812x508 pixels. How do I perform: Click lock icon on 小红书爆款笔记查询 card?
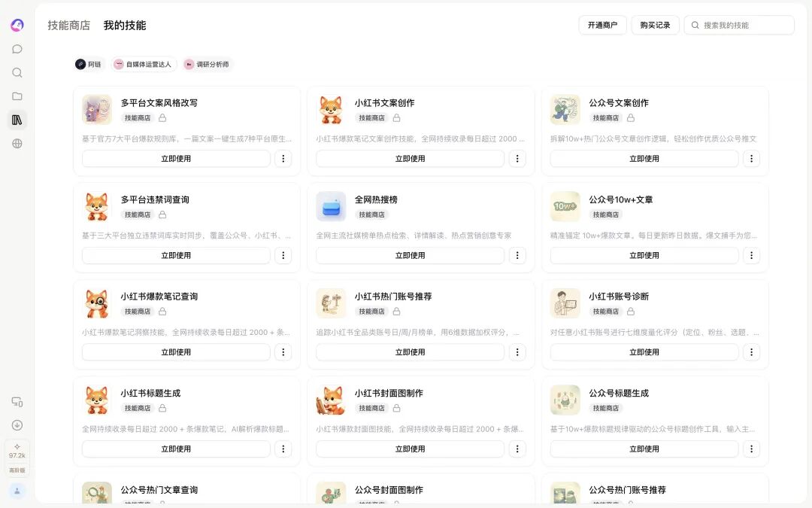[162, 312]
